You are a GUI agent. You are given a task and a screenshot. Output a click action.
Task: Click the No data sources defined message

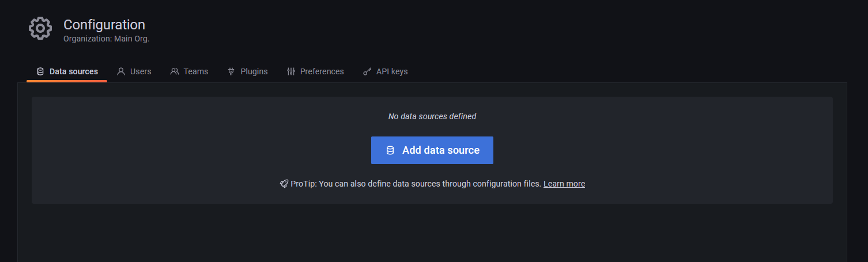coord(432,116)
